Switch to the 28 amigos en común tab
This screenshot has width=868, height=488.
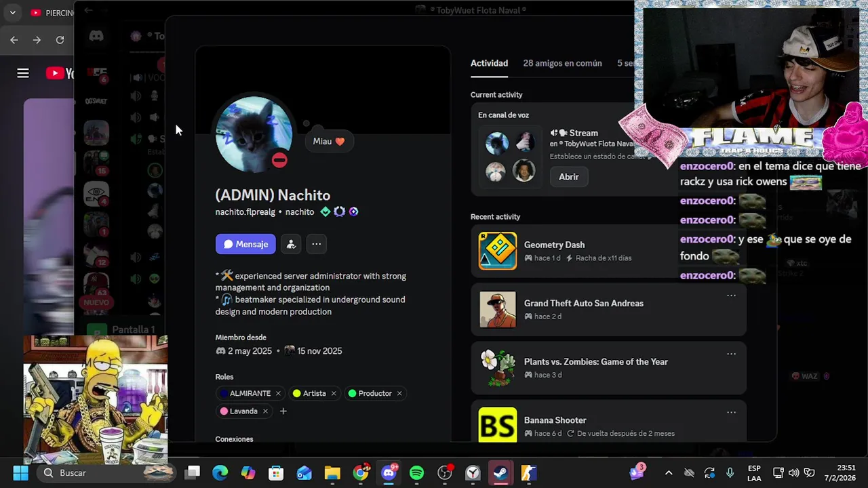click(x=562, y=63)
